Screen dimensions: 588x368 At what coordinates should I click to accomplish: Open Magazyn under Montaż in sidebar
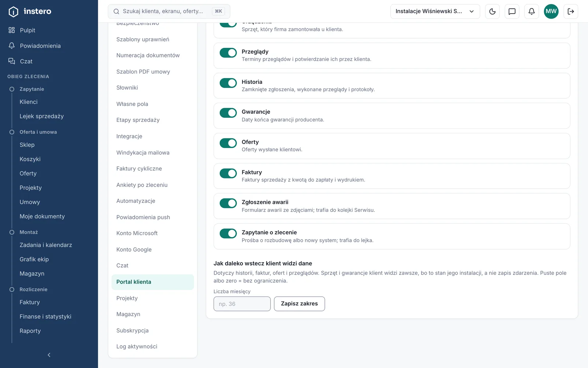coord(32,274)
